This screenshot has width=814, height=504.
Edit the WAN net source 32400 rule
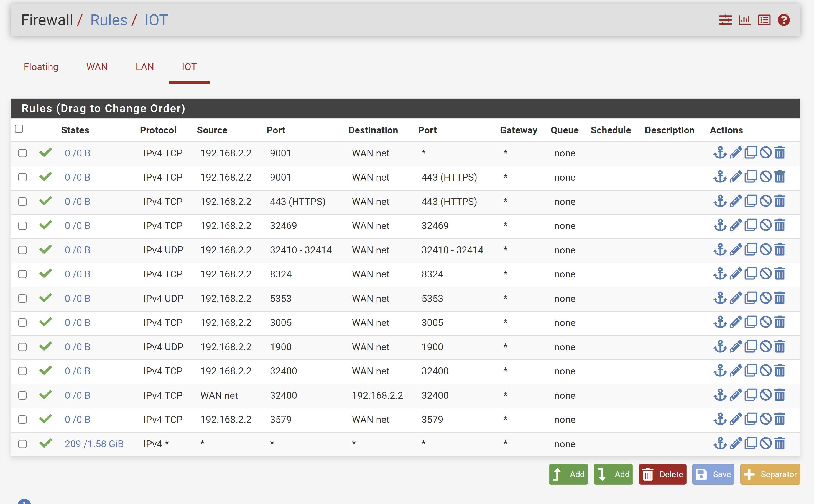coord(736,395)
